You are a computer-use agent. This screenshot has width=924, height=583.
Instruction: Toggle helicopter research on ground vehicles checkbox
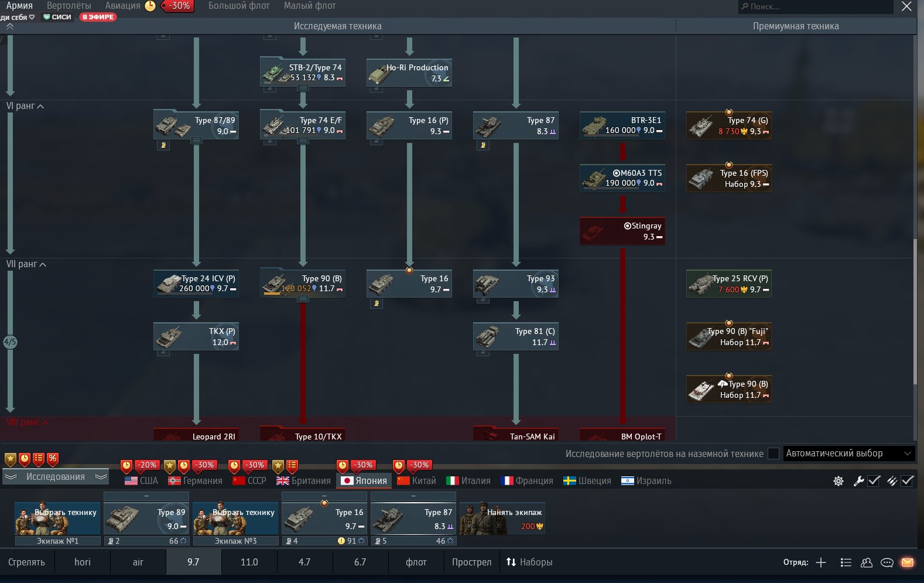pos(774,454)
